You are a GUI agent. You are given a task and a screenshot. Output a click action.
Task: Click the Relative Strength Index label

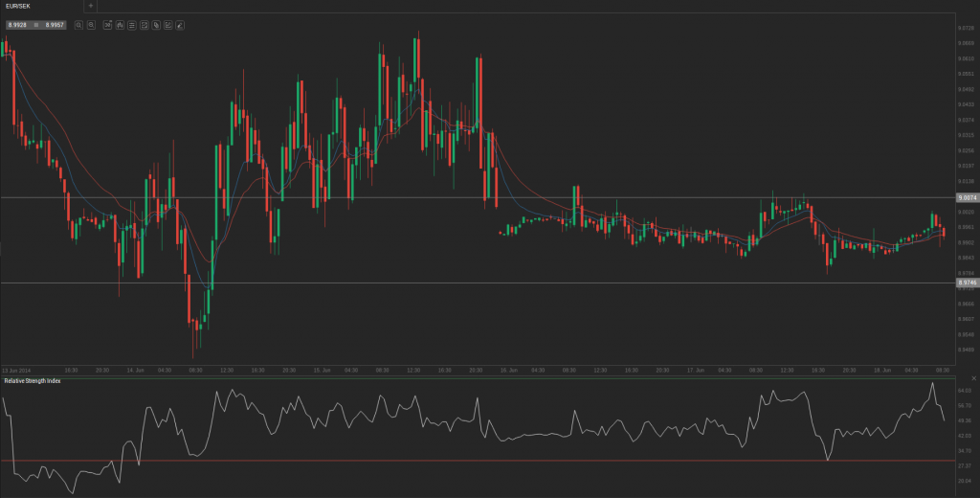[33, 380]
